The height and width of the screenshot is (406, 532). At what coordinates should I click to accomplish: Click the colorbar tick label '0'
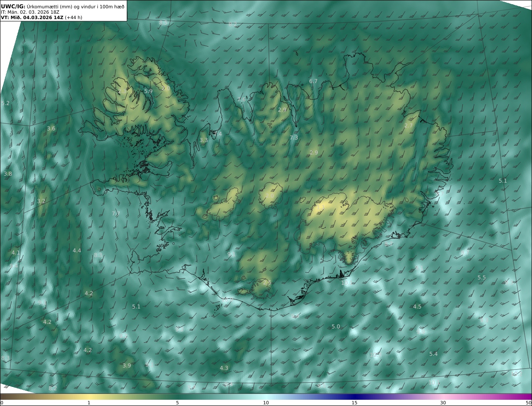pos(2,403)
